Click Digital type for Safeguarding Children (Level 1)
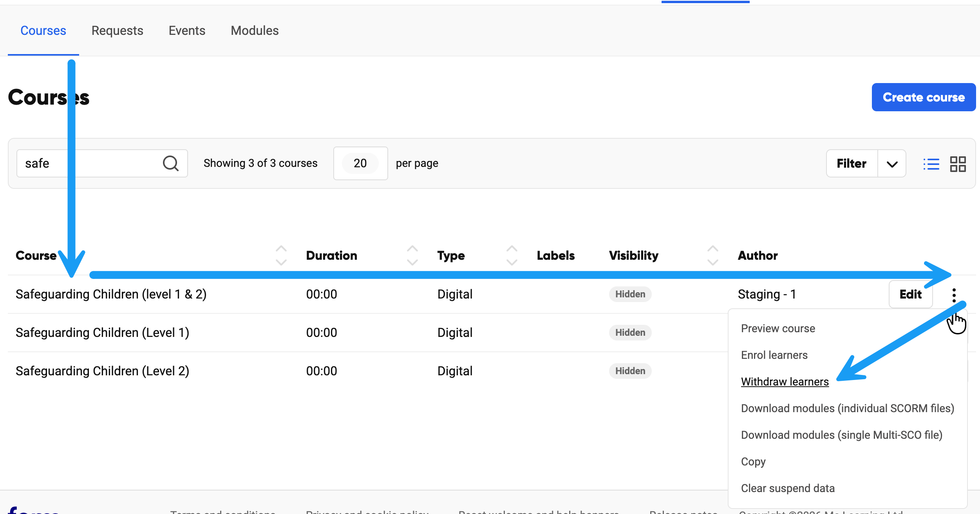 455,333
